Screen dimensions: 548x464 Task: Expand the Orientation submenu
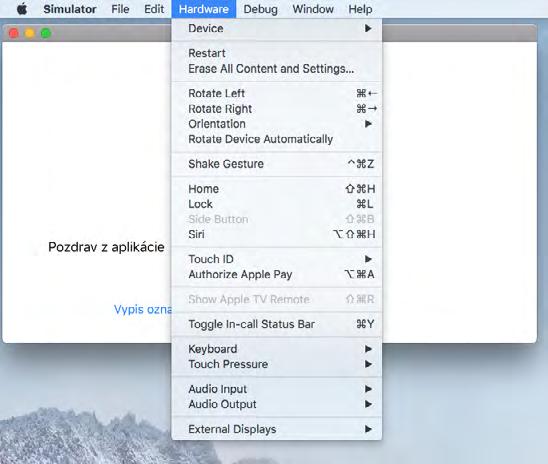(277, 124)
